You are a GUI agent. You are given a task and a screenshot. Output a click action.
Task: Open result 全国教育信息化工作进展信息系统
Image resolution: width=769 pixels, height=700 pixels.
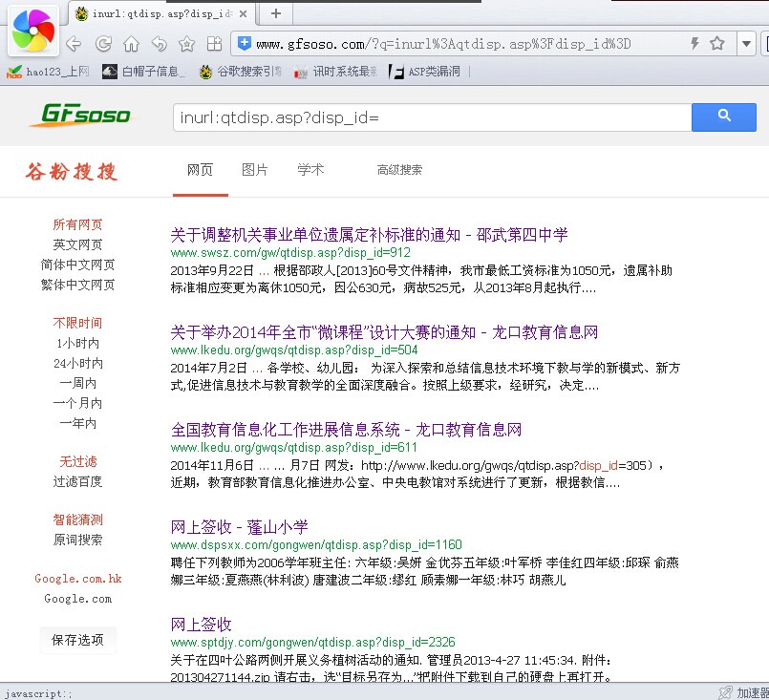click(x=346, y=430)
